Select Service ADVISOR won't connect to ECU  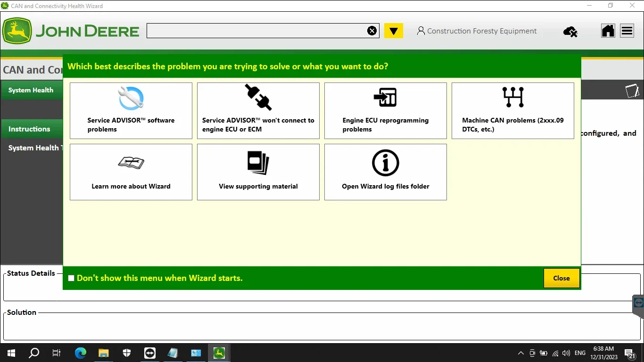[x=258, y=111]
